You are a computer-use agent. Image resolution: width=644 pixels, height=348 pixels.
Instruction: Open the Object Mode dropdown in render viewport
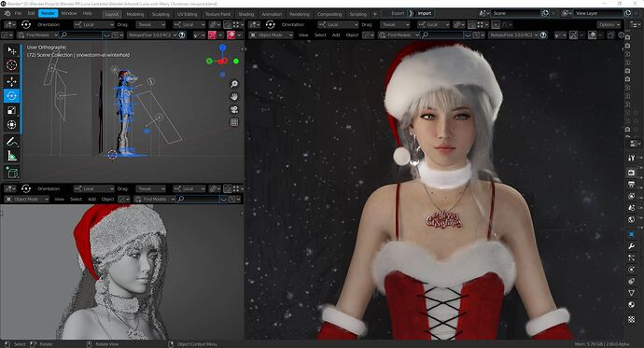(271, 35)
